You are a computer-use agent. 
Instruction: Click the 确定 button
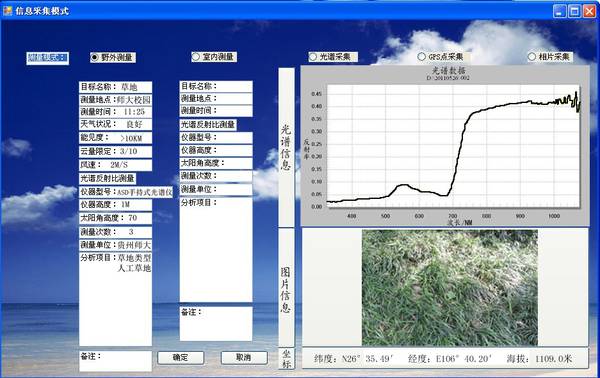coord(181,358)
